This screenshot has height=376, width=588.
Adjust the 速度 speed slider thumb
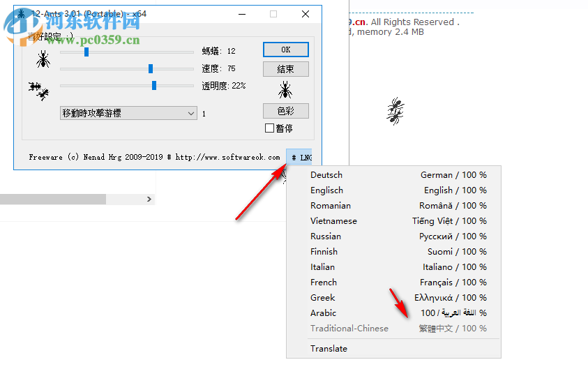[151, 68]
